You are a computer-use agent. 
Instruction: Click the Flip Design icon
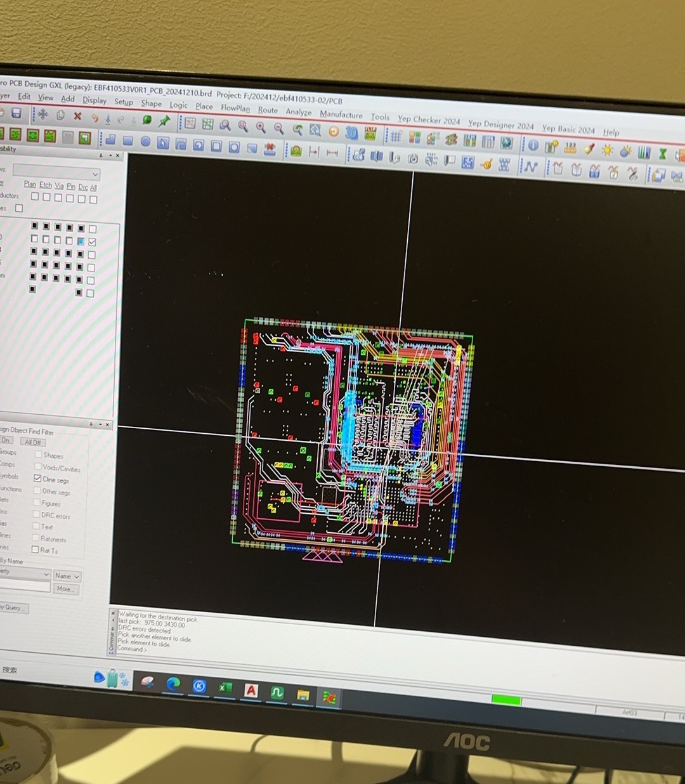click(x=370, y=134)
